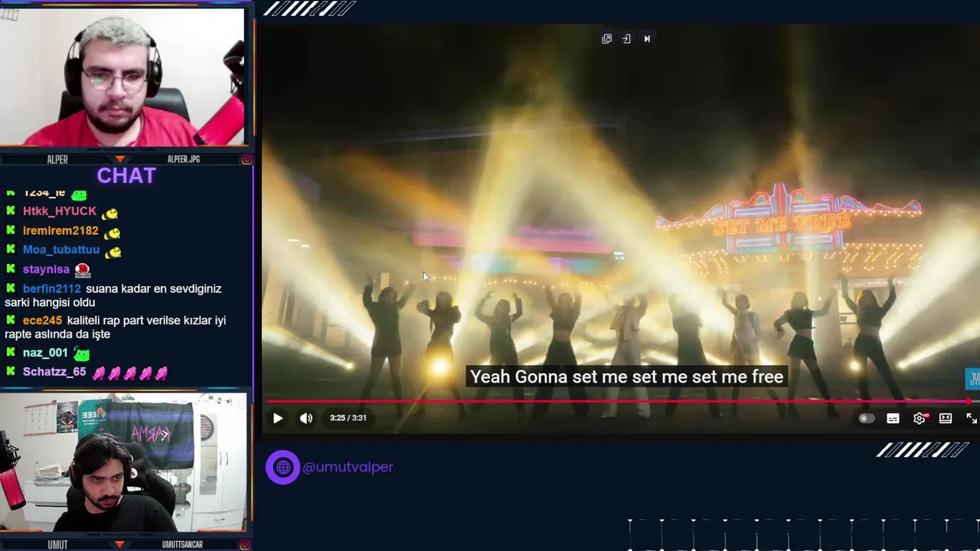Click Kick badge beside Htkk_HYUCK

(11, 210)
